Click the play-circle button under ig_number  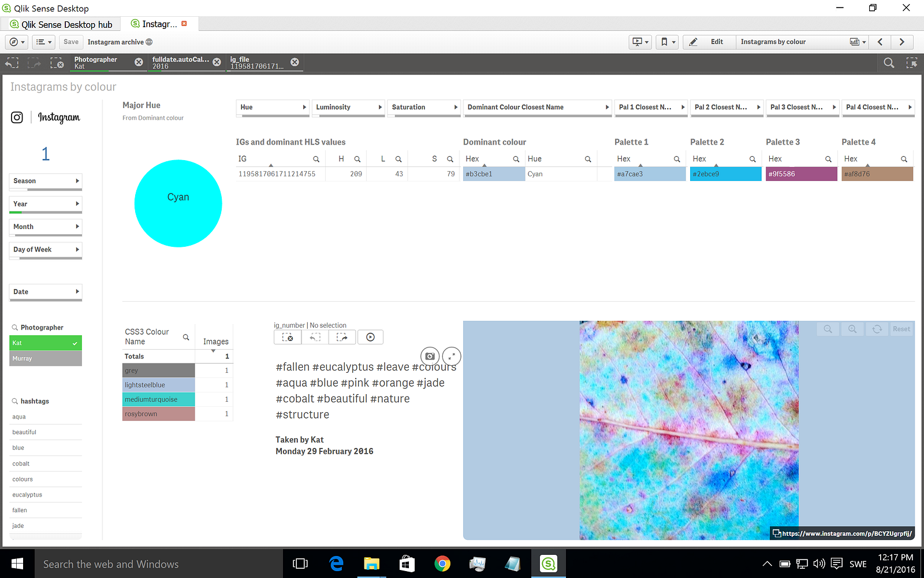[370, 337]
